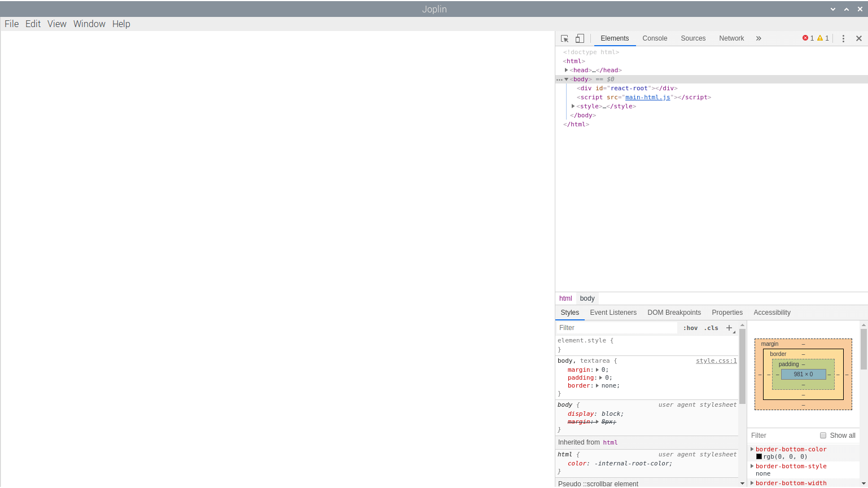Toggle the .cls element classes pane
Image resolution: width=868 pixels, height=488 pixels.
coord(711,328)
